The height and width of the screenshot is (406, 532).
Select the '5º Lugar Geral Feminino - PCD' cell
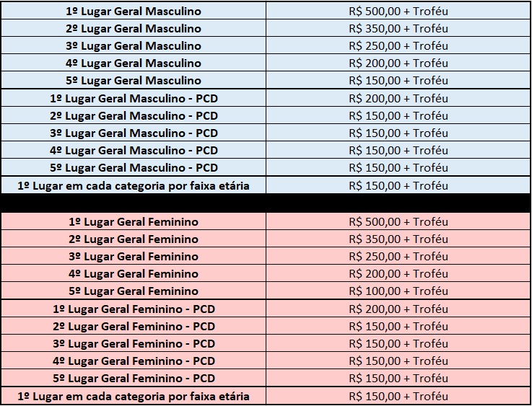134,378
